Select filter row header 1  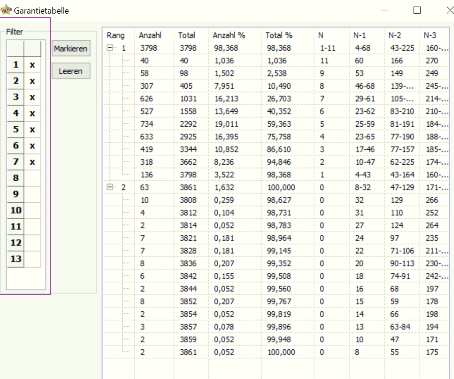click(15, 65)
